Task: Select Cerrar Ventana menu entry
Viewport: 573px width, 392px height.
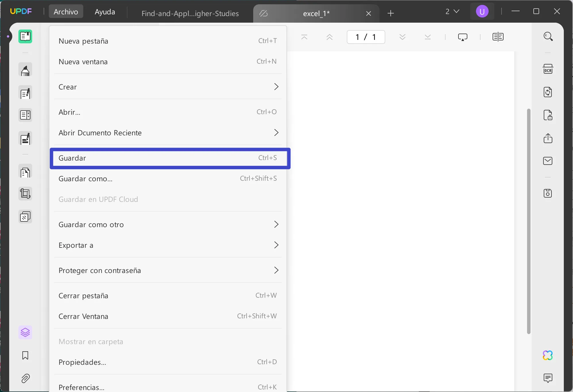Action: [x=168, y=316]
